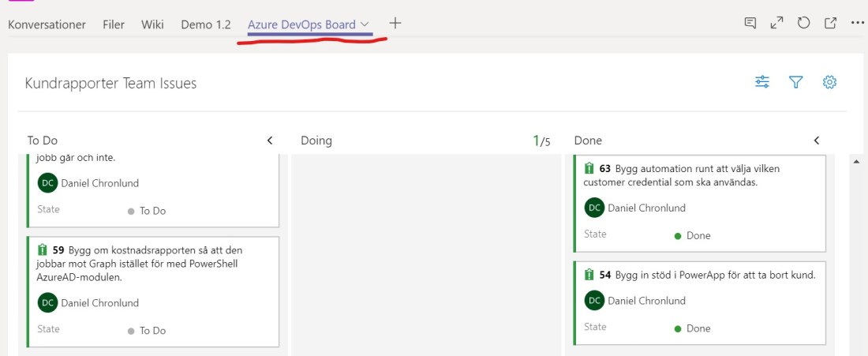Open Azure DevOps Board tab dropdown
Viewport: 868px width, 356px height.
[365, 24]
